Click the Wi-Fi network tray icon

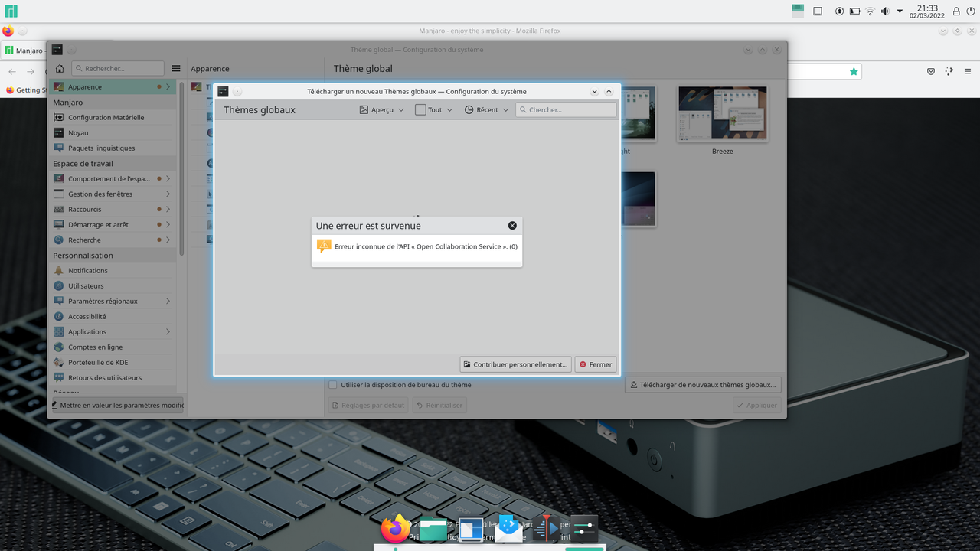point(870,11)
